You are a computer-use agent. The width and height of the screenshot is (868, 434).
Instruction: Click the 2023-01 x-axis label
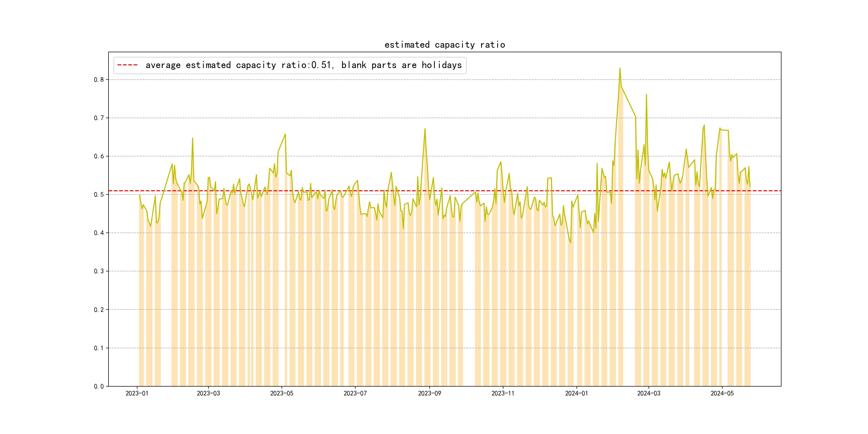pyautogui.click(x=137, y=394)
